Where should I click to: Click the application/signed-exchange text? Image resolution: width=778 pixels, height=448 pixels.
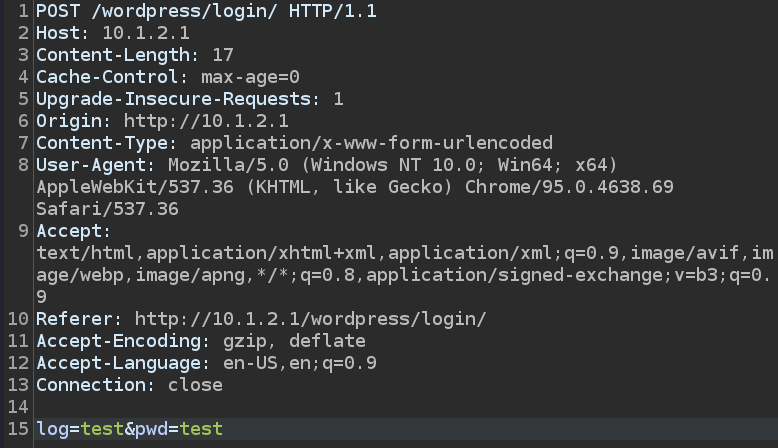pyautogui.click(x=515, y=275)
